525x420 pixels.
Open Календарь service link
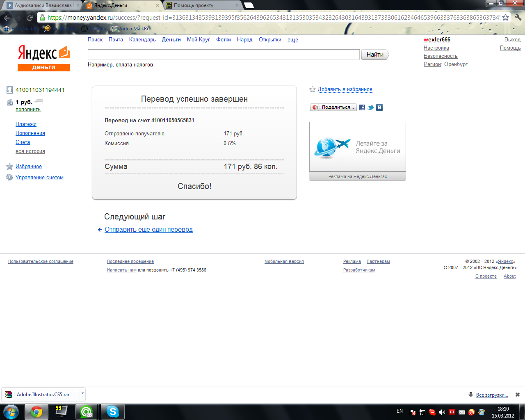142,40
